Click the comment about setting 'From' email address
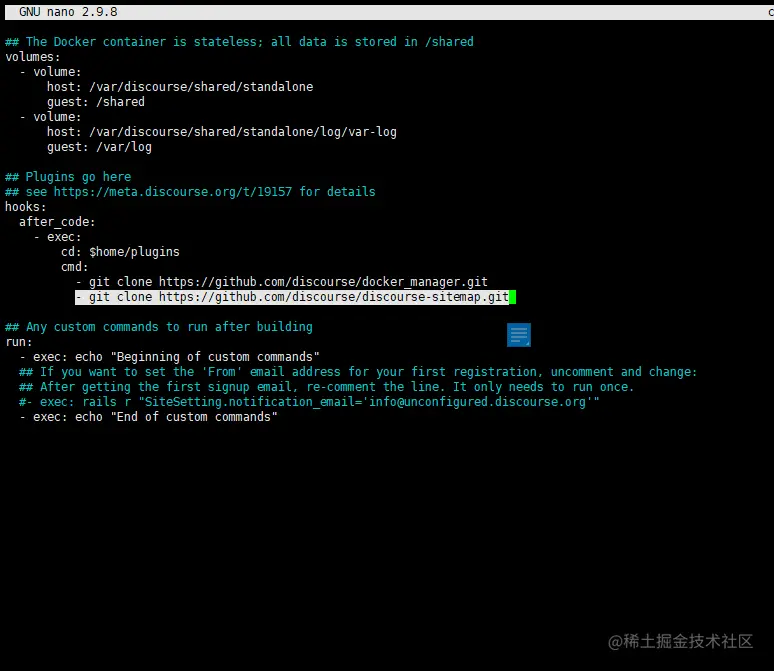Screen dimensions: 774x671 click(358, 372)
